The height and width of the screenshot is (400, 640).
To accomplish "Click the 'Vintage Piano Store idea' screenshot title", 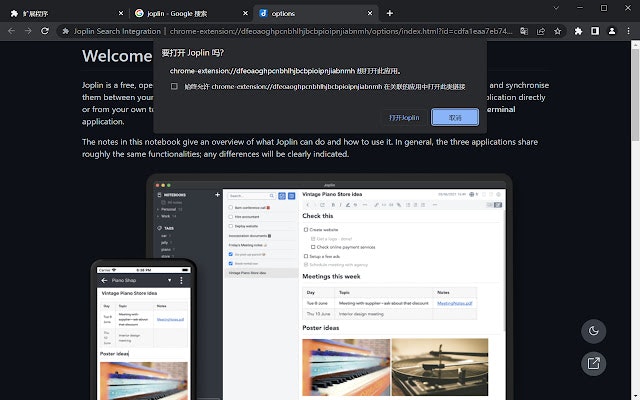I will click(x=332, y=194).
